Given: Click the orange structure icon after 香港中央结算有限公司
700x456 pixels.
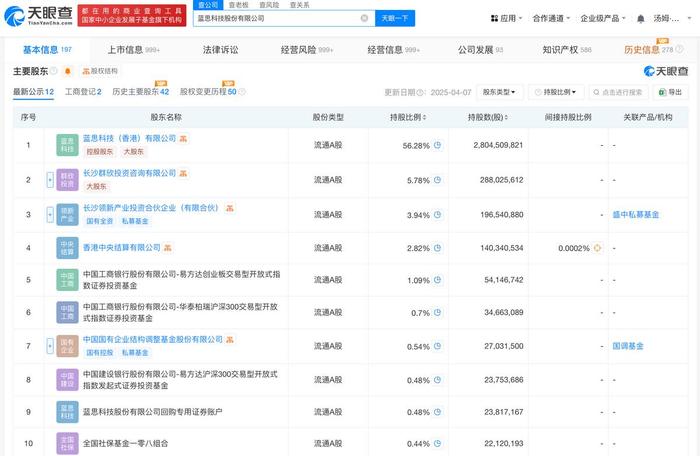Looking at the screenshot, I should (x=168, y=247).
